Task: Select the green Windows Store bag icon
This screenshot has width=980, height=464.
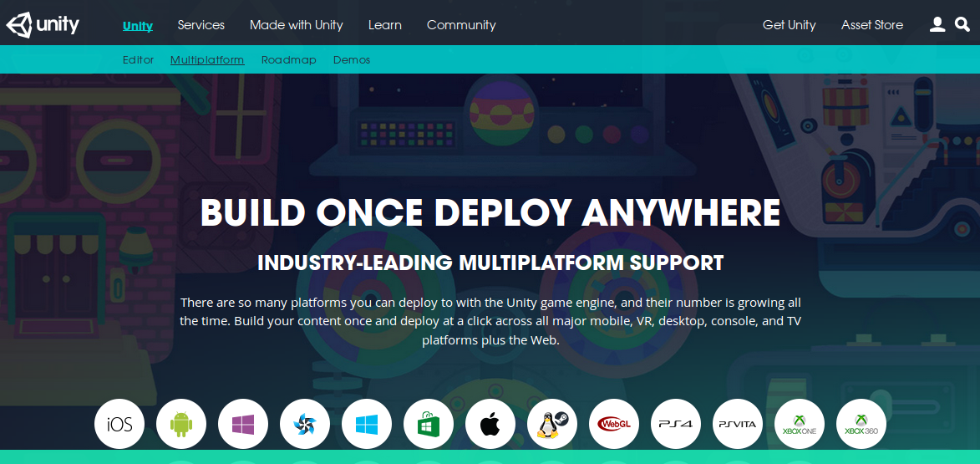Action: tap(429, 424)
